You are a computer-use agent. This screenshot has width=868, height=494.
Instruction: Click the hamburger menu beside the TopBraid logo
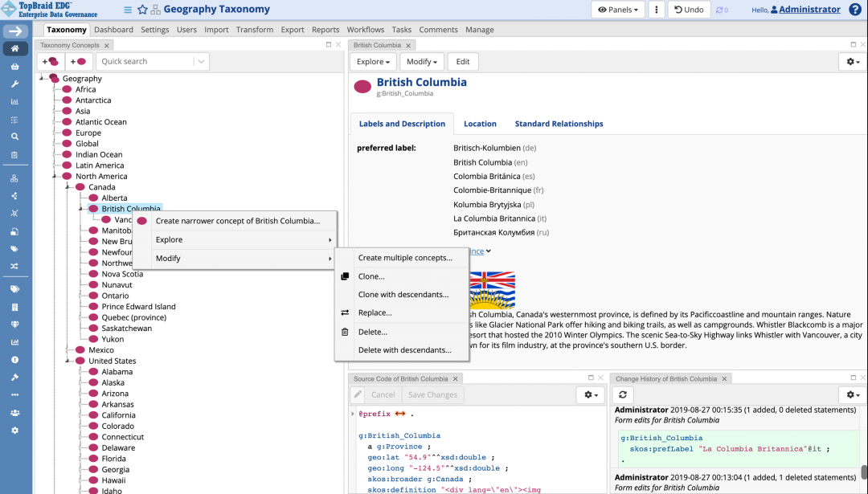127,10
